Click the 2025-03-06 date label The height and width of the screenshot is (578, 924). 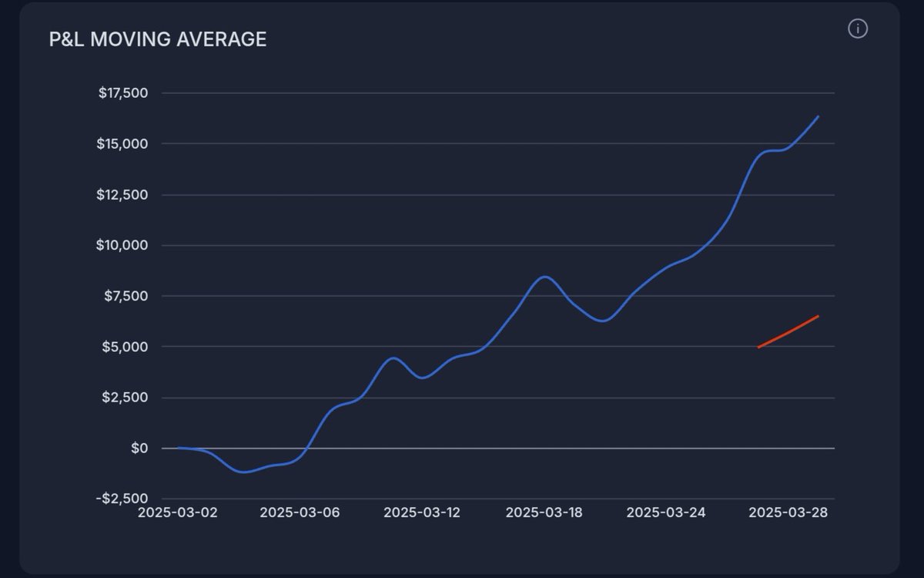[x=300, y=512]
